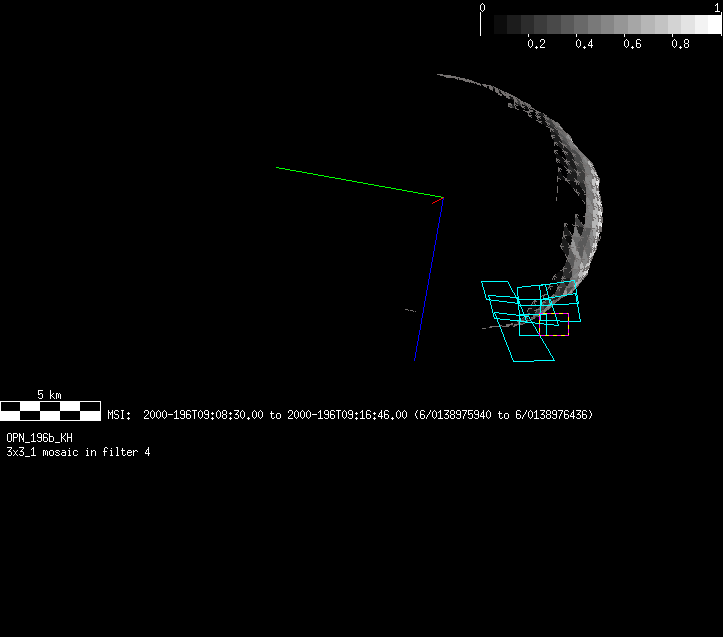This screenshot has width=723, height=637.
Task: Click the 0.6 tick label on colorbar
Action: 632,44
